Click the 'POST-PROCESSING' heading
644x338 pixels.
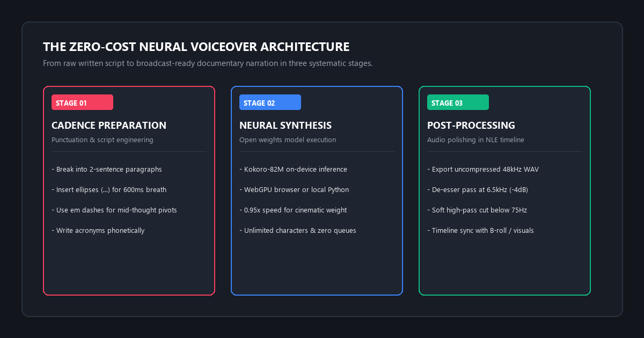click(471, 126)
